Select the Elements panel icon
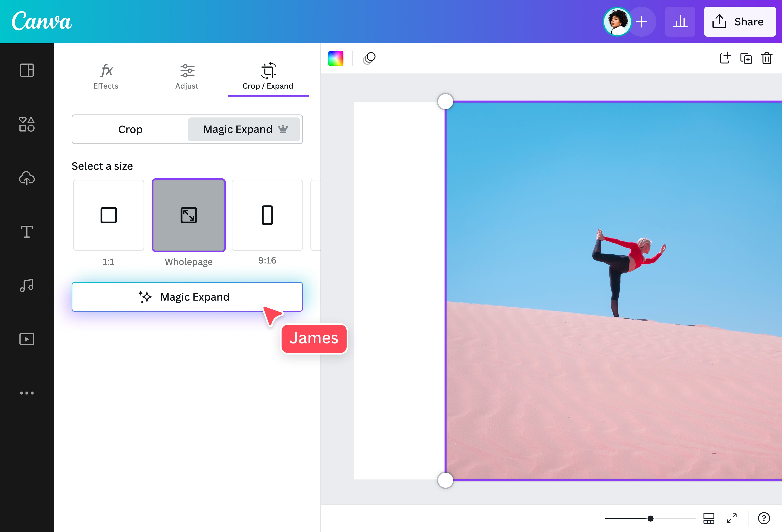 tap(27, 124)
